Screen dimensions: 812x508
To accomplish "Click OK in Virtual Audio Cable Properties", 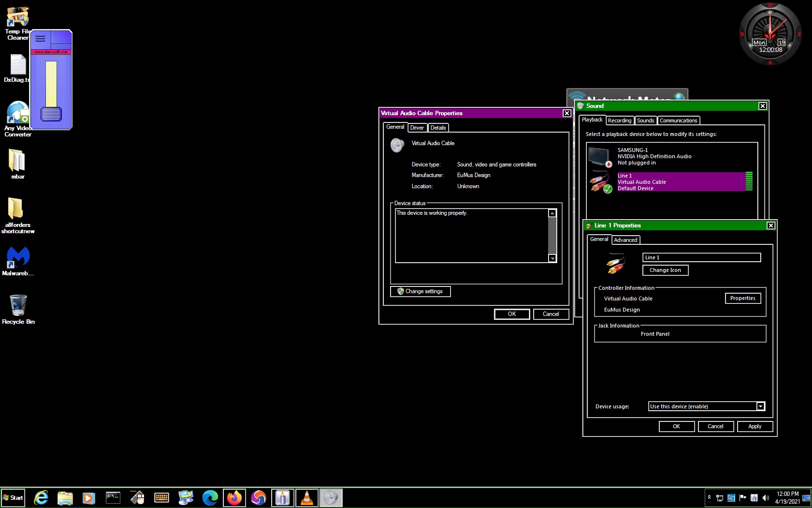I will 512,314.
